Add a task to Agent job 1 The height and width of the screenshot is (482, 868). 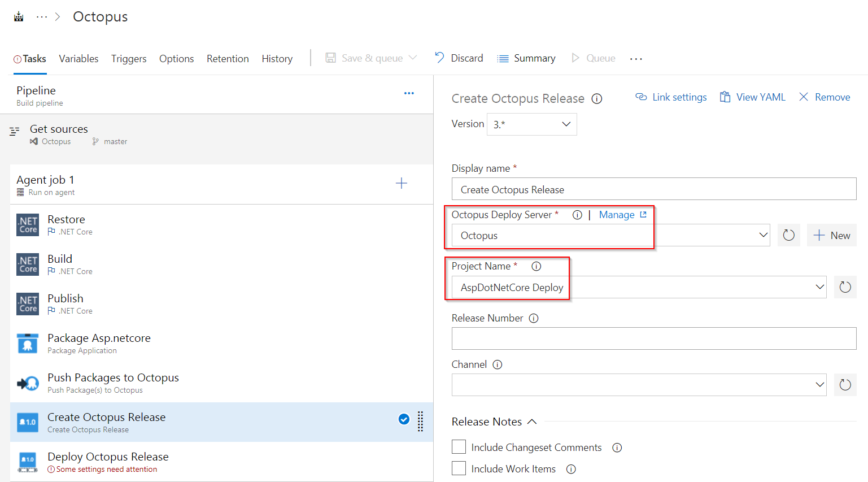click(x=402, y=183)
